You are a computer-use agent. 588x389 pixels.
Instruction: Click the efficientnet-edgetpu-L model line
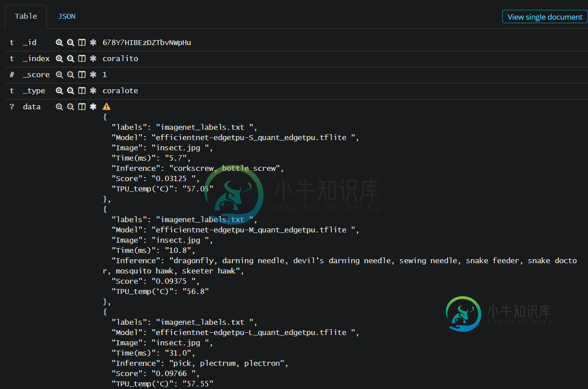235,332
